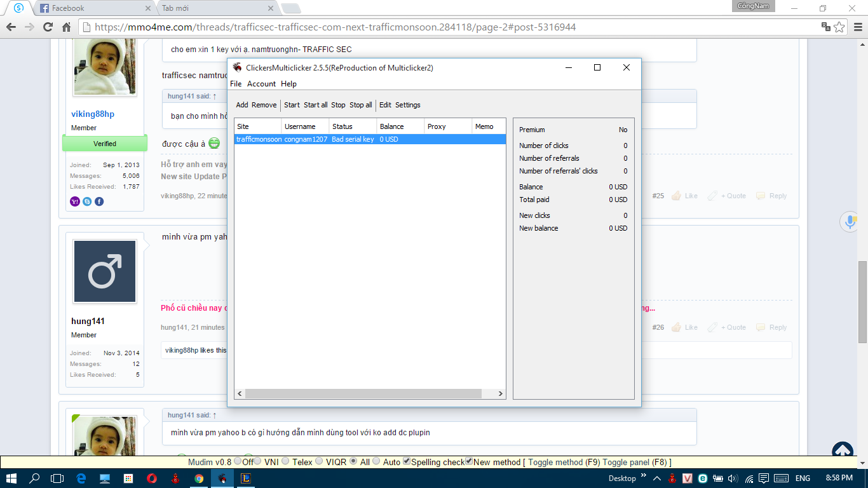The height and width of the screenshot is (488, 868).
Task: Quote post #25
Action: coord(727,196)
